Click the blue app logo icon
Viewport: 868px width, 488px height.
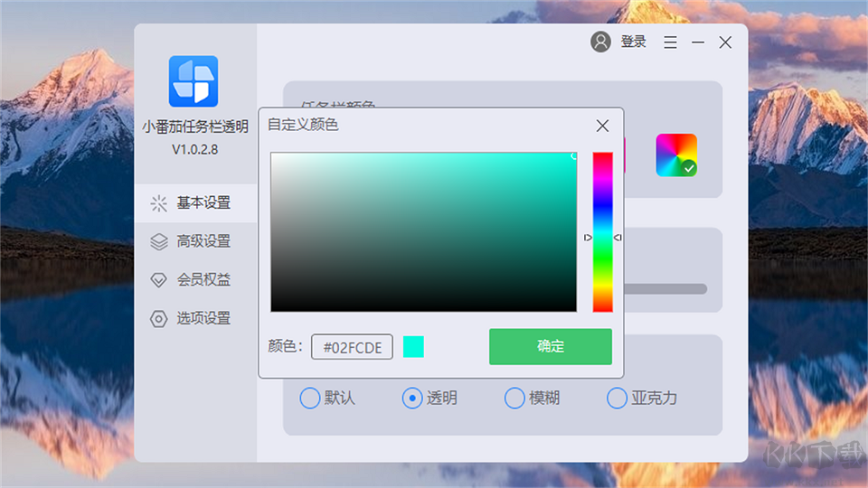[x=193, y=81]
